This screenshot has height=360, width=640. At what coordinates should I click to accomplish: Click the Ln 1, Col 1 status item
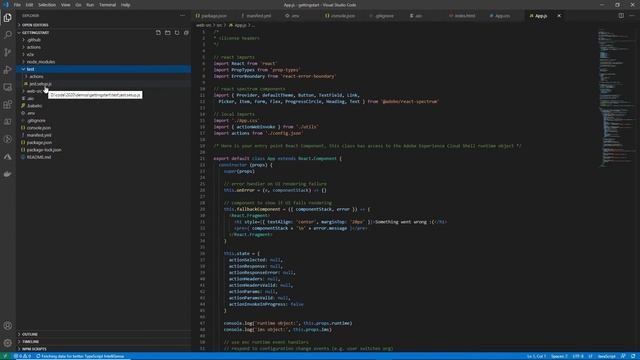[536, 356]
